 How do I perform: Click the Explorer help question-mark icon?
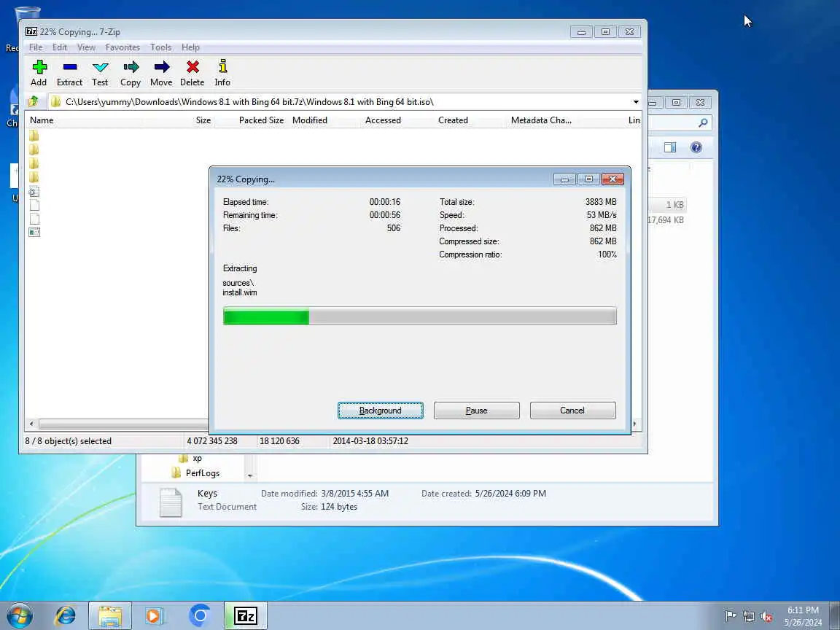[x=696, y=147]
